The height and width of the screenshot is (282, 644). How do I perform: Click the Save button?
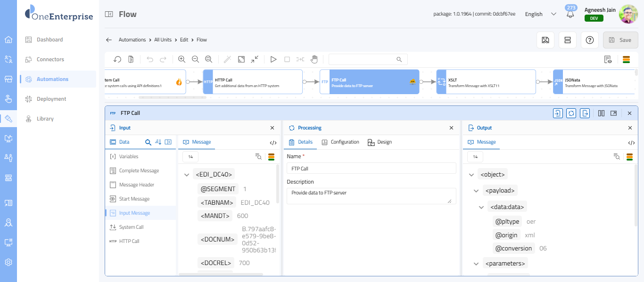click(x=620, y=40)
